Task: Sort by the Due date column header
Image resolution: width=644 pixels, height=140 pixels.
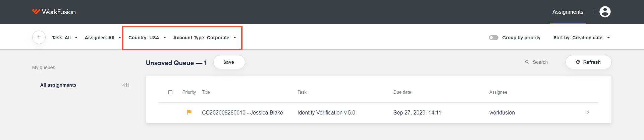Action: pos(402,92)
